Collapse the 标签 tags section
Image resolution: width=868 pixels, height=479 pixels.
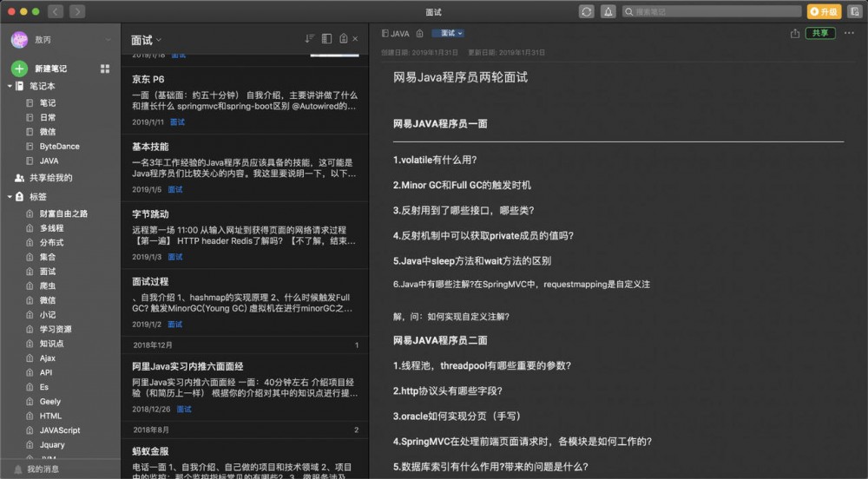10,196
